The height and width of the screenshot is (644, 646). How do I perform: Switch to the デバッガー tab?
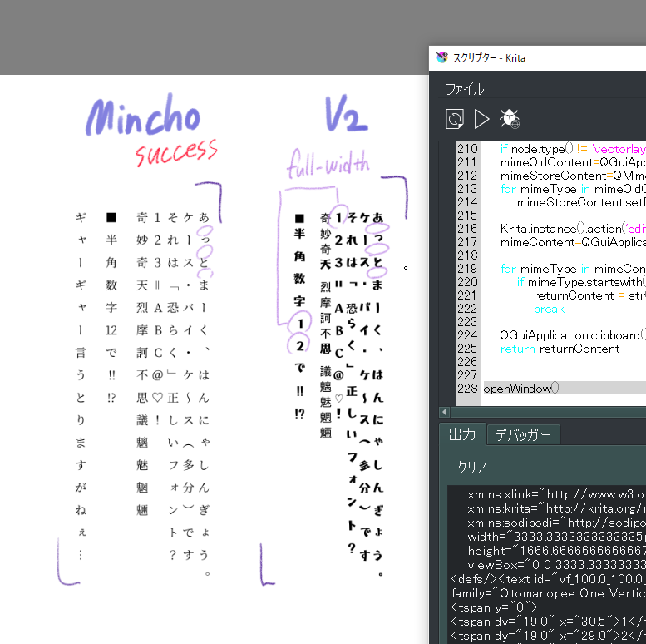tap(523, 435)
